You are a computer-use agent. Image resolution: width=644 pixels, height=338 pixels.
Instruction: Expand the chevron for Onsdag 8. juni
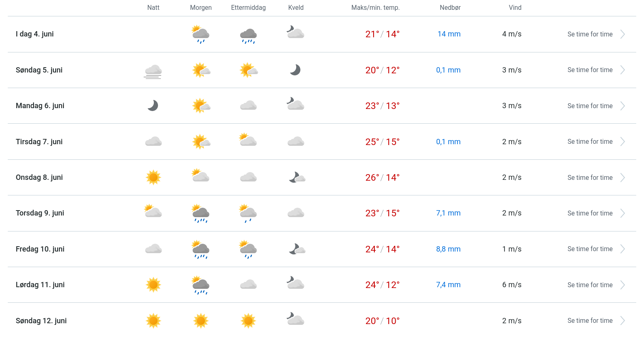pyautogui.click(x=622, y=177)
